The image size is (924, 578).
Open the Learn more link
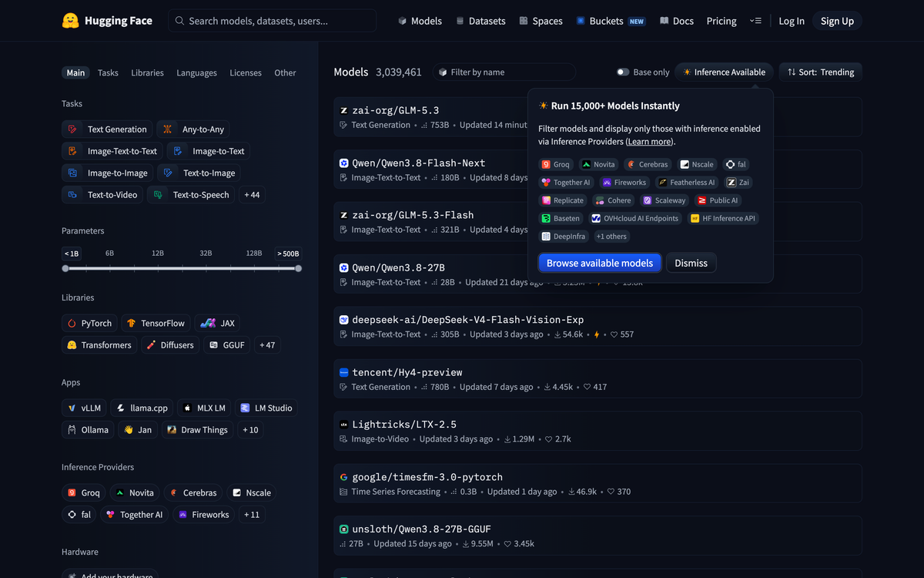[x=649, y=142]
